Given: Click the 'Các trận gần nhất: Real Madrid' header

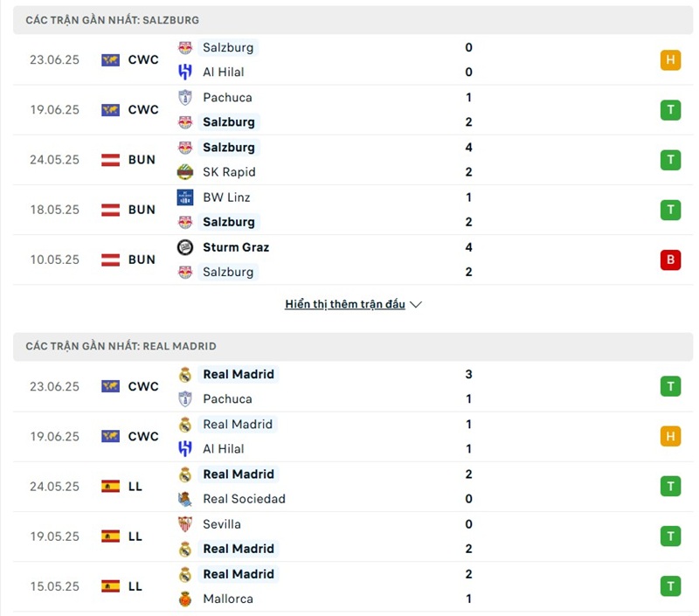Looking at the screenshot, I should coord(121,346).
